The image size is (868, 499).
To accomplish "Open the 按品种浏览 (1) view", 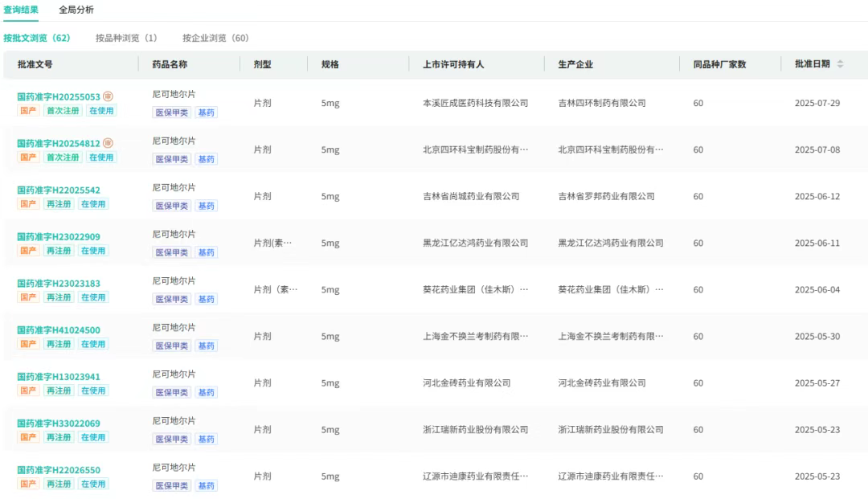I will click(126, 38).
